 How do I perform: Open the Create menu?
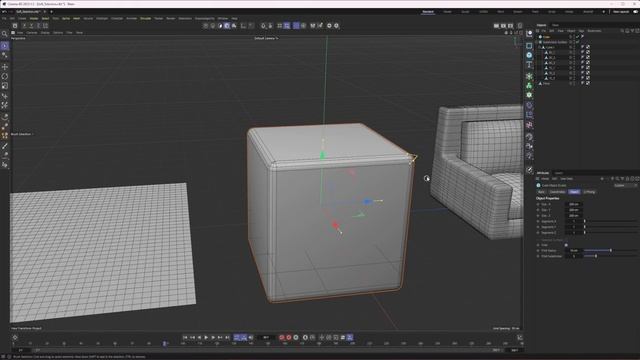tap(22, 18)
